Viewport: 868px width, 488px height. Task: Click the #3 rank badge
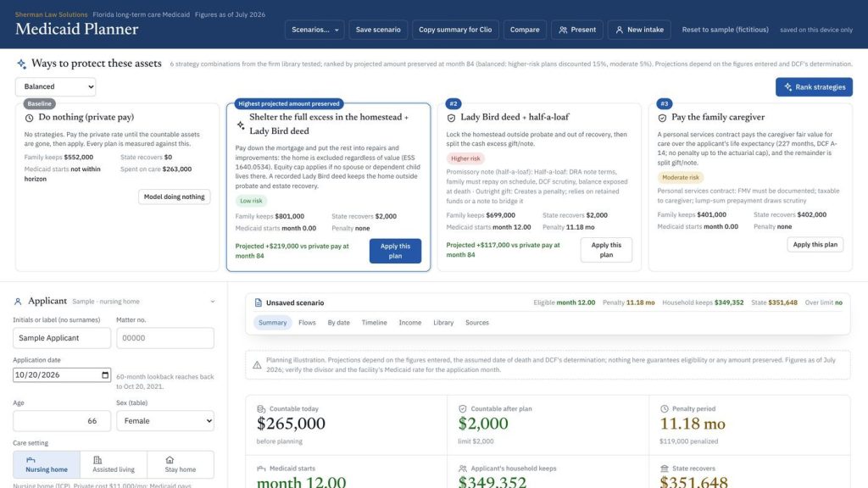click(665, 103)
